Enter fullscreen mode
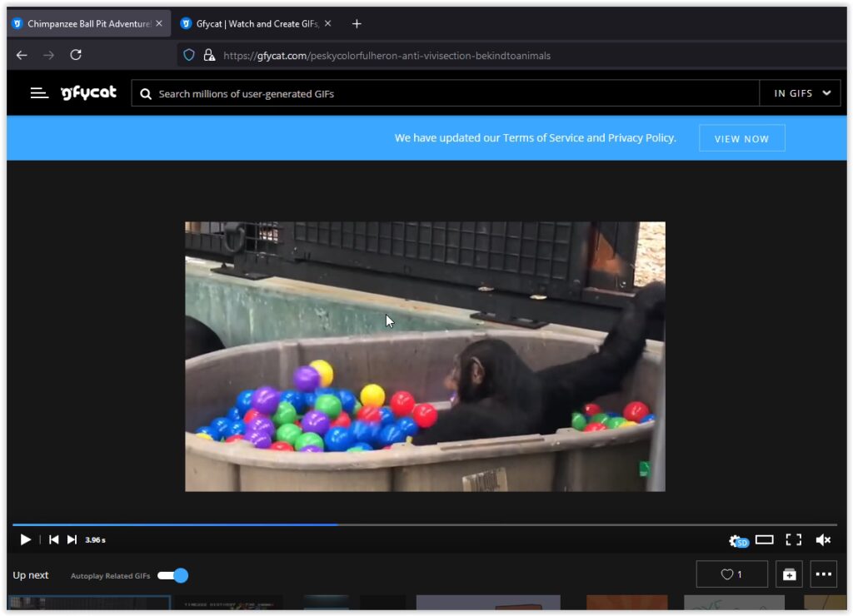The height and width of the screenshot is (616, 853). coord(794,539)
